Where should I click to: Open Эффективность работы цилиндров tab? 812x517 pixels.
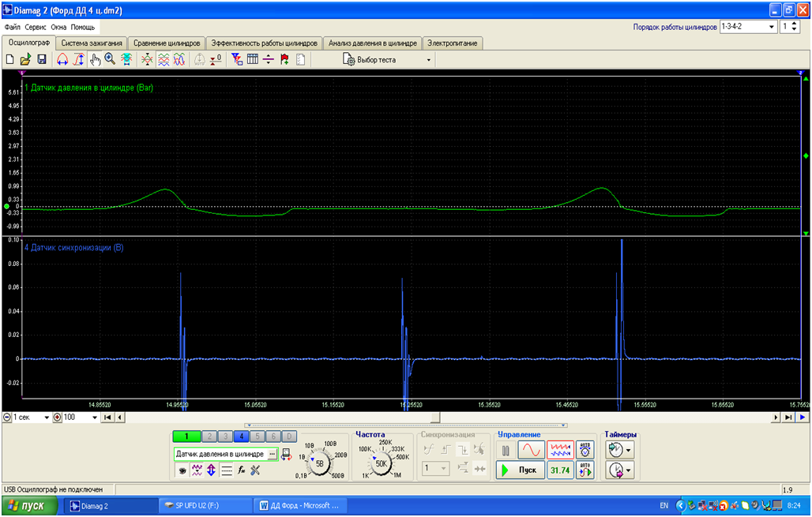(264, 43)
